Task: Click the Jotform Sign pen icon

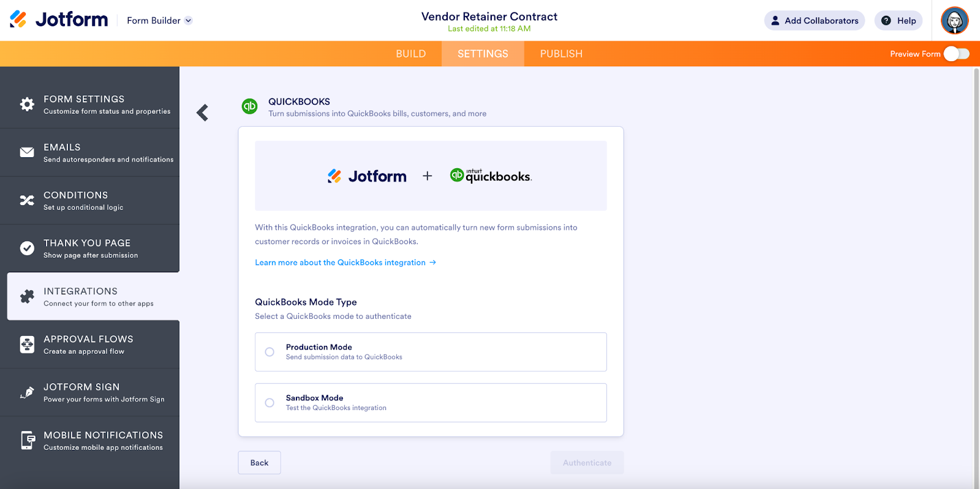Action: pyautogui.click(x=27, y=392)
